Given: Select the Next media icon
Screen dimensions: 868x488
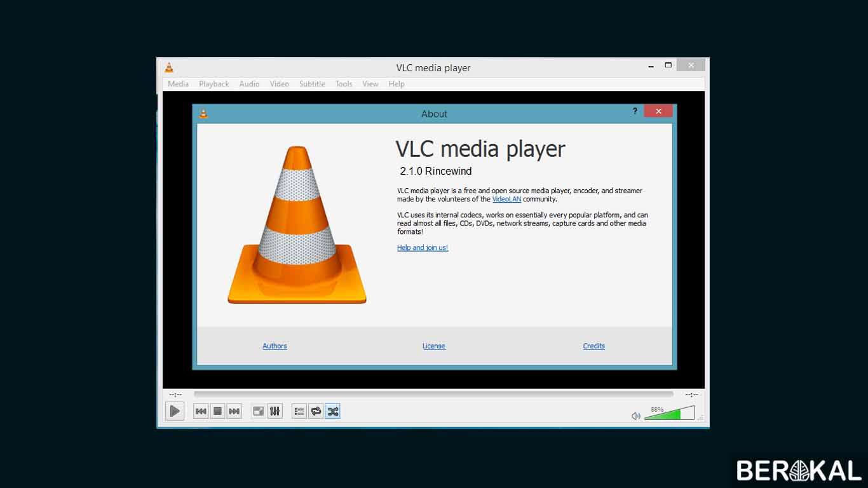Looking at the screenshot, I should (234, 411).
